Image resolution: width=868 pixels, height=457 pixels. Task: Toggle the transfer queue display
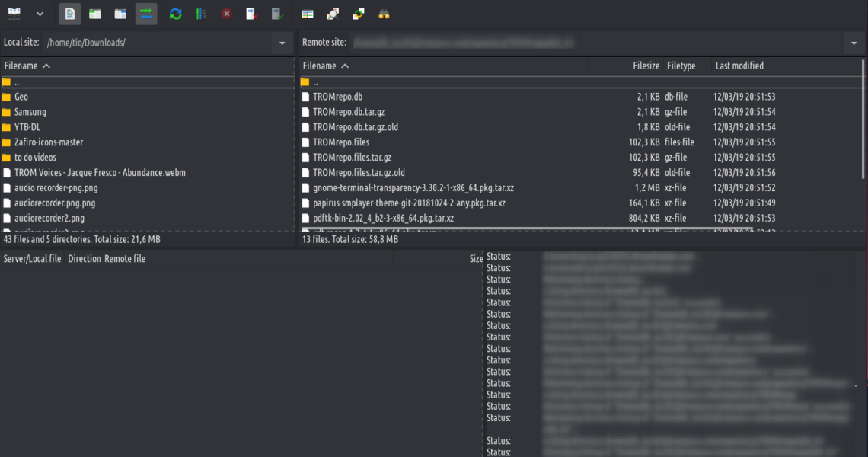[x=145, y=14]
